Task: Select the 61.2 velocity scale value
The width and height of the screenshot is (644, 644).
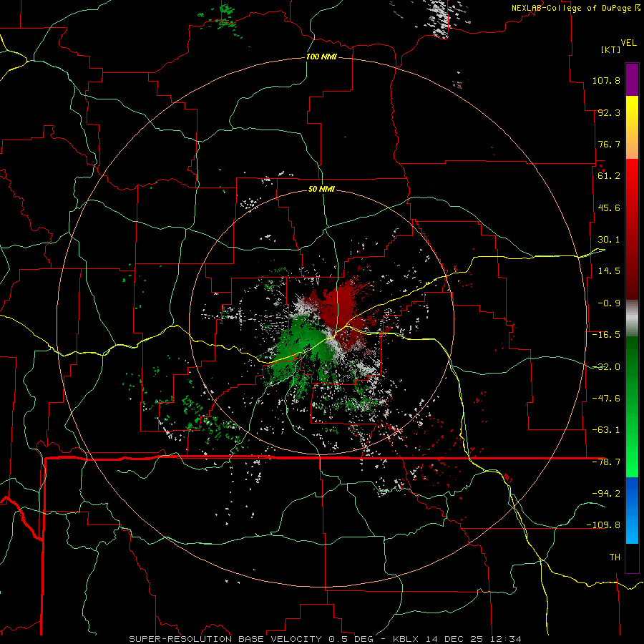Action: 609,176
